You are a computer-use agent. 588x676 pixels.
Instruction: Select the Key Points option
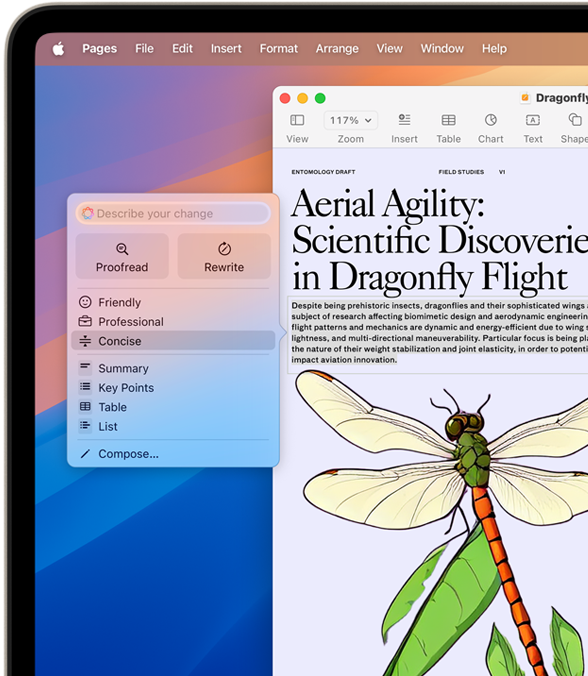point(173,388)
